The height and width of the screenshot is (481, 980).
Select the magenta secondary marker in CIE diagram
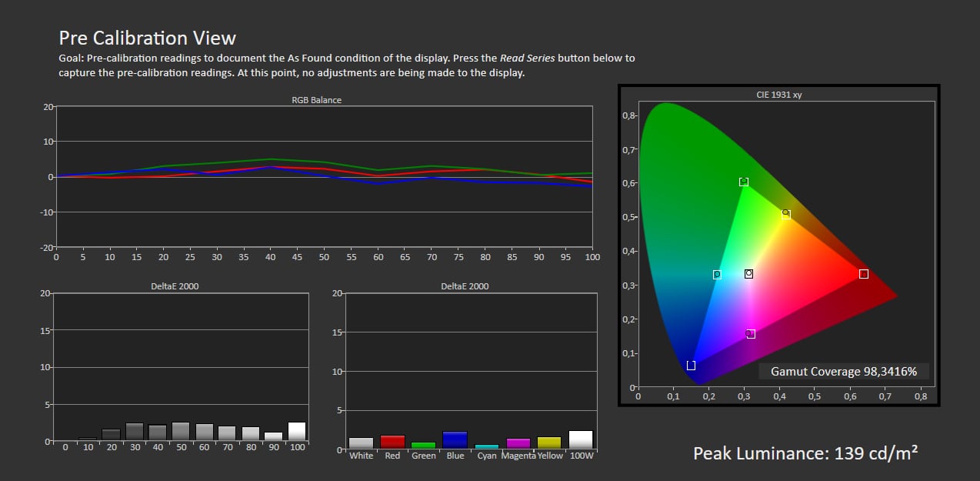point(751,333)
